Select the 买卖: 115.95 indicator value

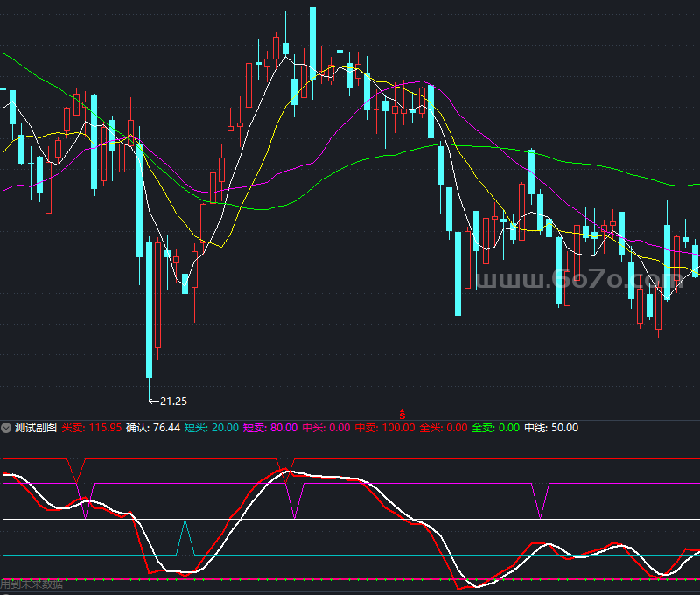pos(92,428)
